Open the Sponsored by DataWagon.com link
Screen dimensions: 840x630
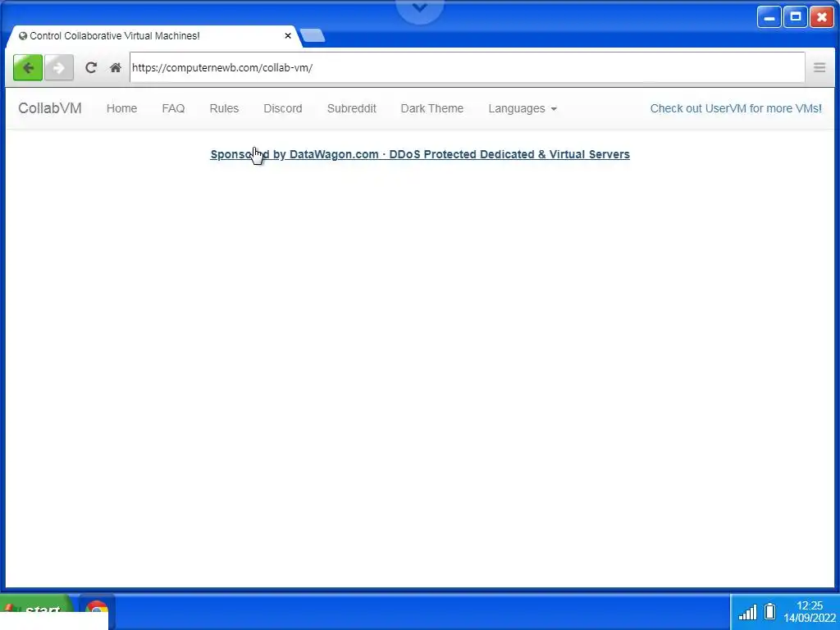coord(419,154)
